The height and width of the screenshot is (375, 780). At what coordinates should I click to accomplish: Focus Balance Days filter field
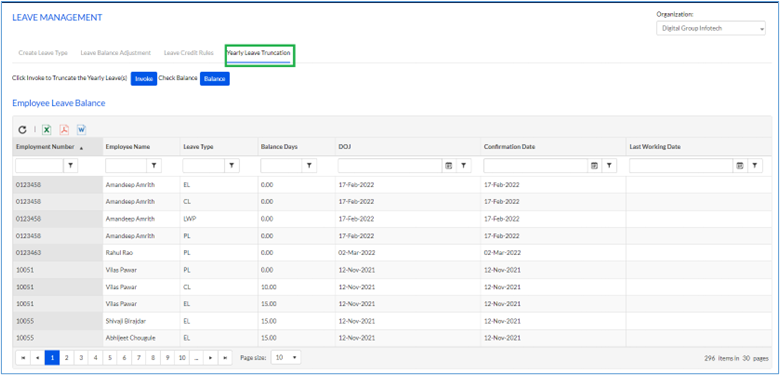tap(282, 166)
